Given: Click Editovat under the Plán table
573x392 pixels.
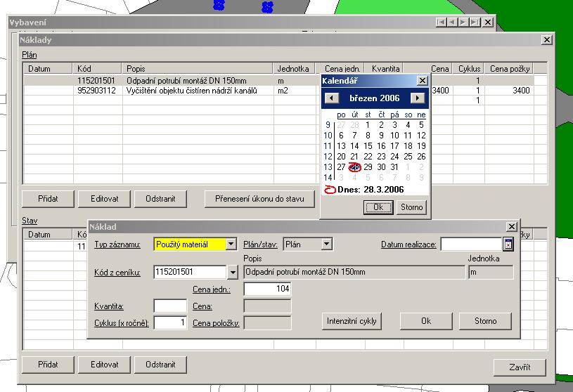Looking at the screenshot, I should point(104,199).
